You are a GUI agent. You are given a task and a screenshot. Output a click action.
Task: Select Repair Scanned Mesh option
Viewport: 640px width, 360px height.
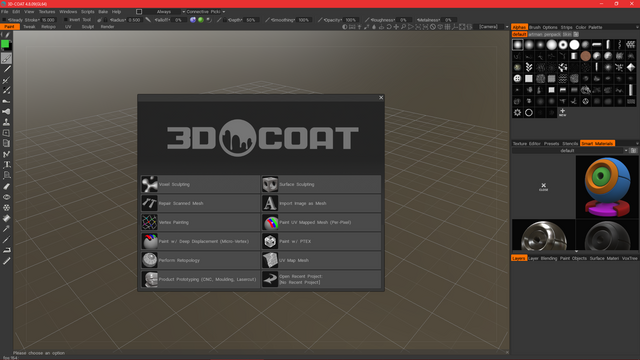pos(200,203)
